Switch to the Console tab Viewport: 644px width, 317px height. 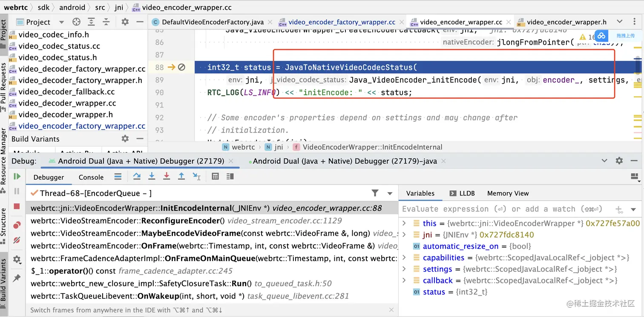[91, 177]
